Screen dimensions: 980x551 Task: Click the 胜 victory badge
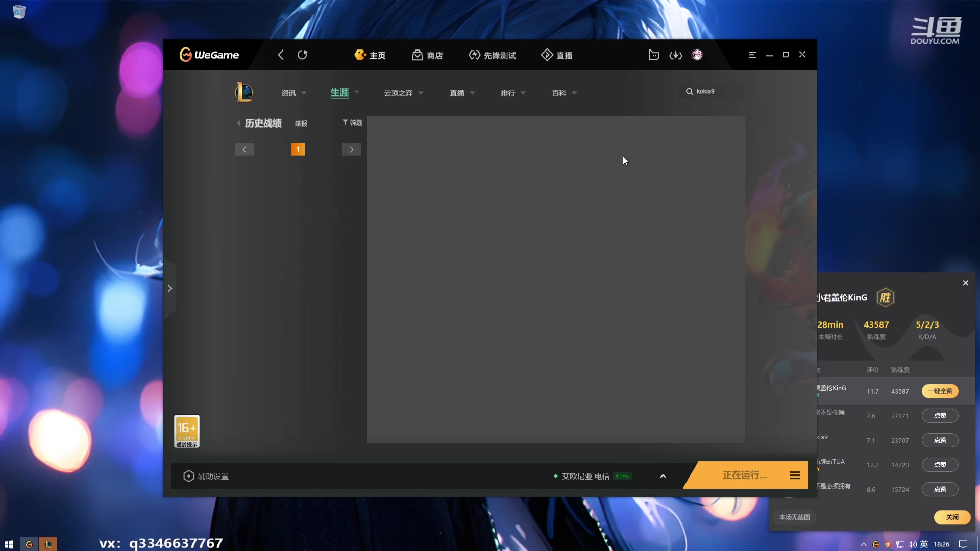point(886,297)
